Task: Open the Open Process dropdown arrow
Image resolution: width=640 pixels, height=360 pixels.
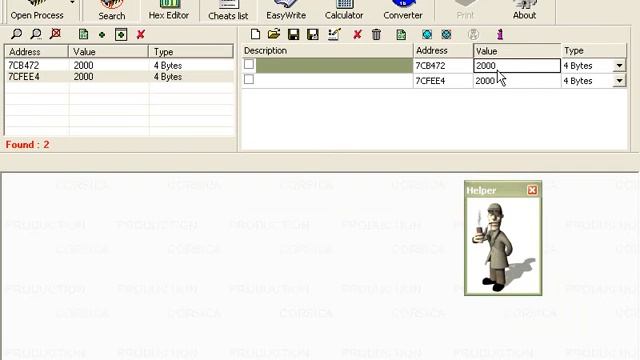Action: (72, 3)
